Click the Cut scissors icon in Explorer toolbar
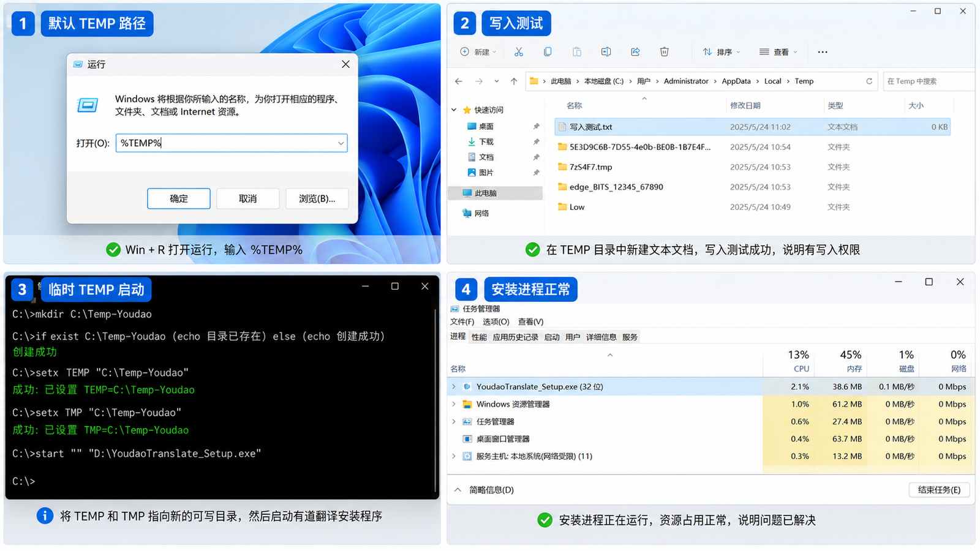Viewport: 980px width, 551px height. pyautogui.click(x=519, y=52)
